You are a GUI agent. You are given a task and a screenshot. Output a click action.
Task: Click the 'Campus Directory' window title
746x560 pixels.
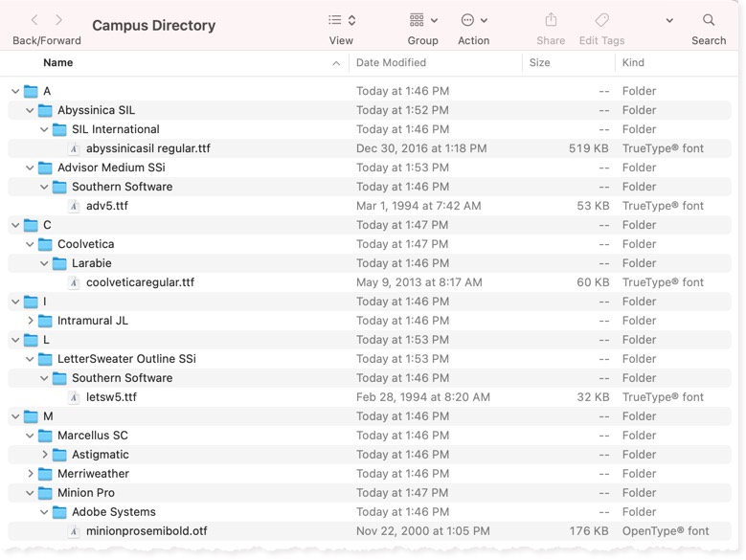click(153, 25)
